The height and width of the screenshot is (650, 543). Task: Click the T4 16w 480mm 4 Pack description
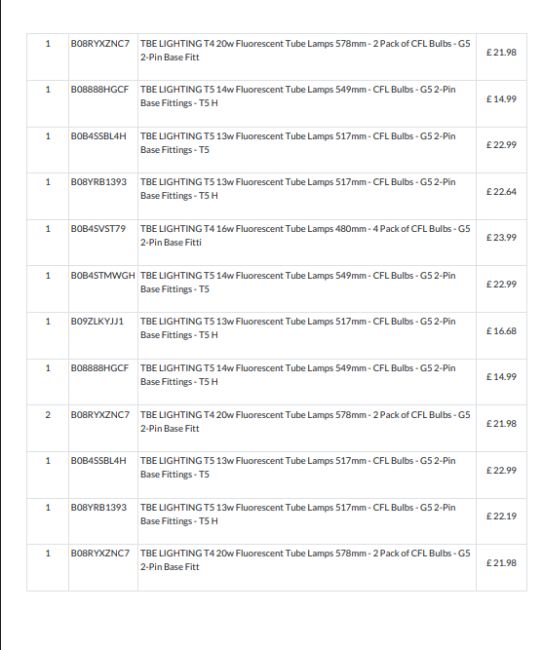[305, 235]
